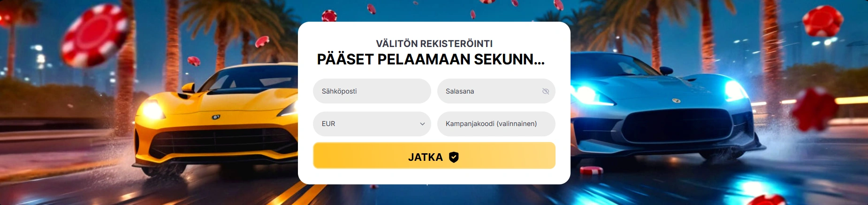Click the small red chip above the yellow car

tap(194, 61)
